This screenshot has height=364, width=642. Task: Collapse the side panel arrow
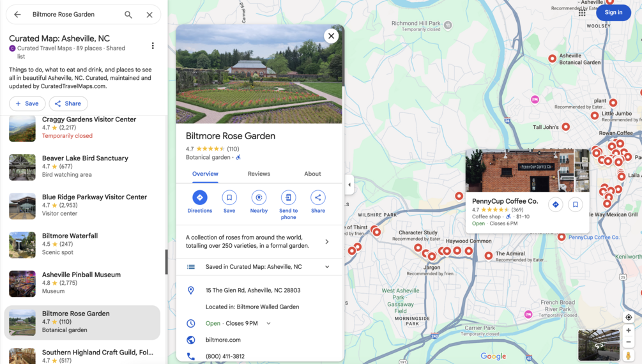coord(349,185)
